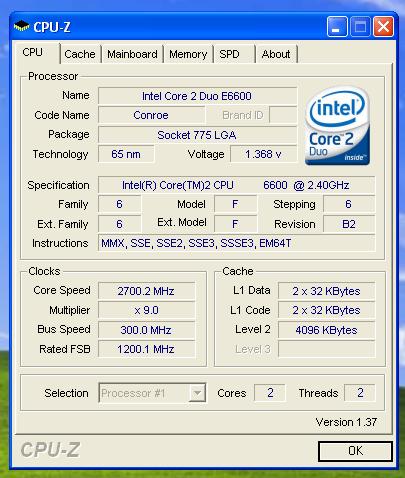Click the Cores count field

(270, 393)
